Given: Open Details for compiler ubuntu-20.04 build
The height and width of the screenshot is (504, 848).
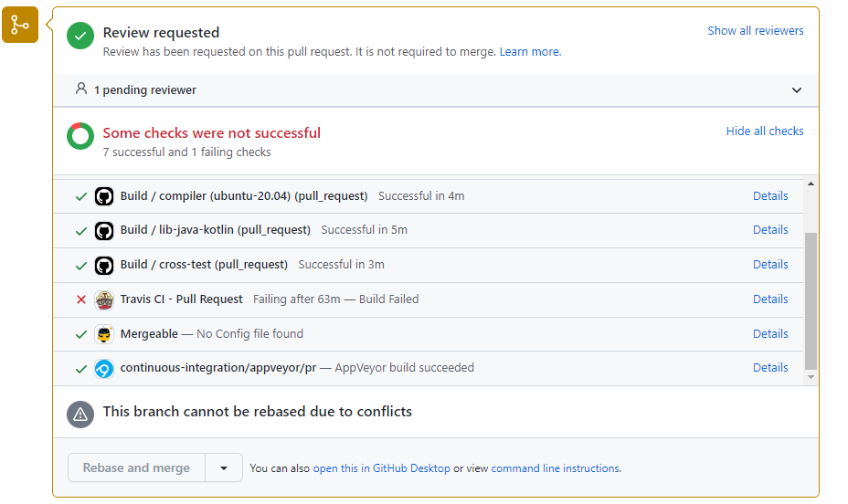Looking at the screenshot, I should (x=770, y=195).
